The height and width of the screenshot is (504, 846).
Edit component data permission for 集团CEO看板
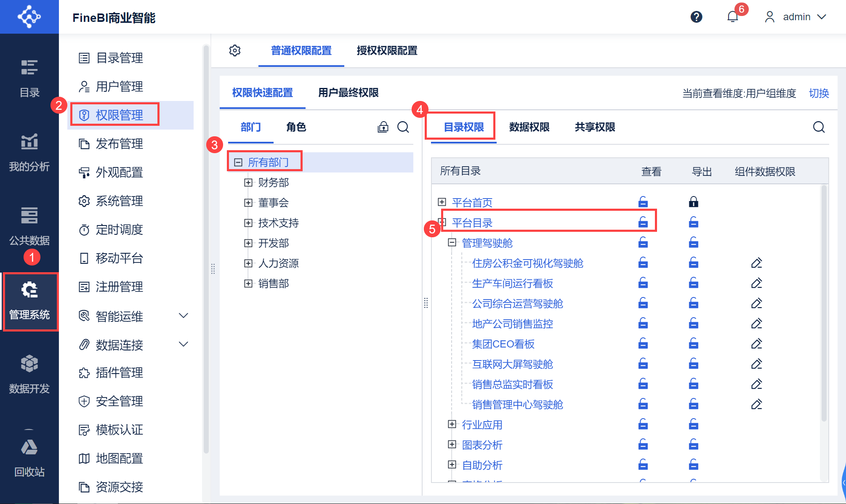pyautogui.click(x=756, y=344)
